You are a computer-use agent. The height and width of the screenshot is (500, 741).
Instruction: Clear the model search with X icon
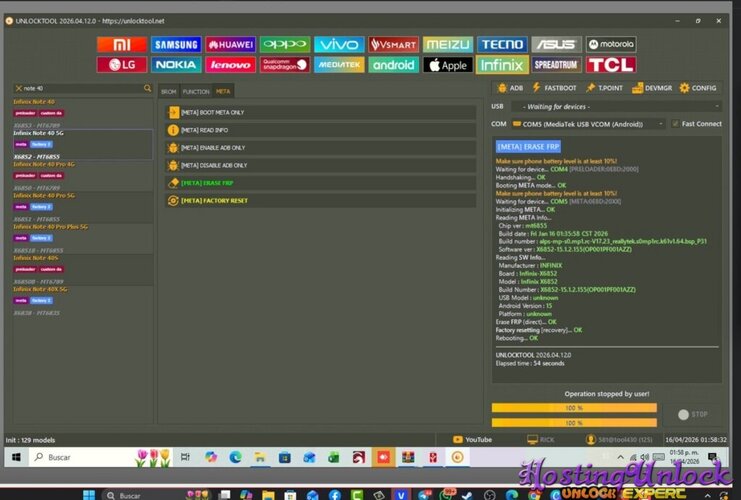(x=18, y=88)
